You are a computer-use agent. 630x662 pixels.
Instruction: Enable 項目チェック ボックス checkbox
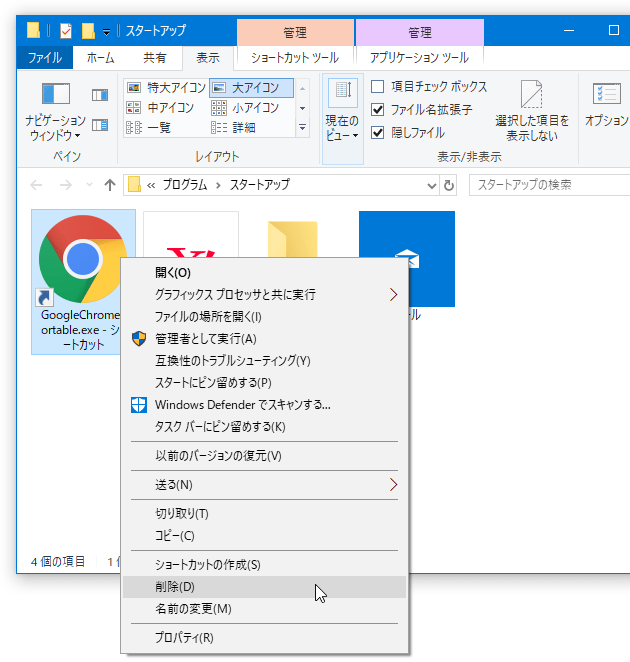tap(377, 87)
